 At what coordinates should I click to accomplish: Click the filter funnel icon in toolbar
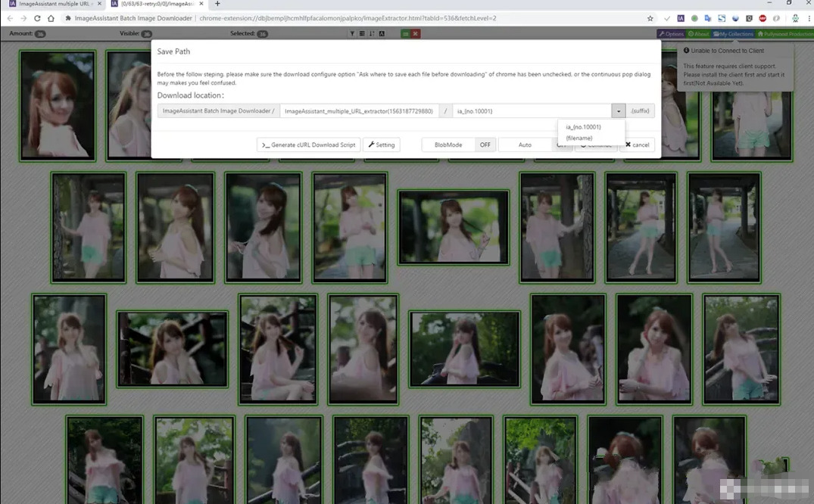pos(352,33)
